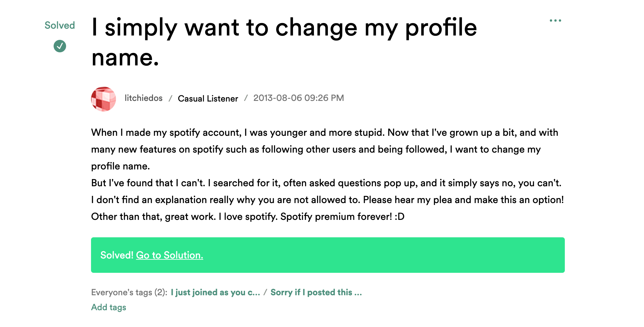Viewport: 644px width, 327px height.
Task: Click the green Solved checkmark icon
Action: (x=60, y=46)
